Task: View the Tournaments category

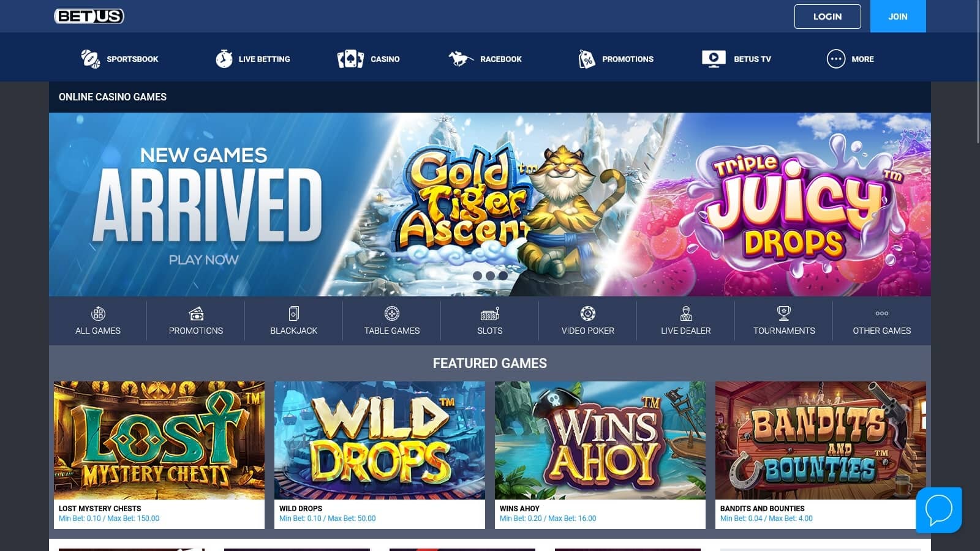Action: pyautogui.click(x=784, y=321)
